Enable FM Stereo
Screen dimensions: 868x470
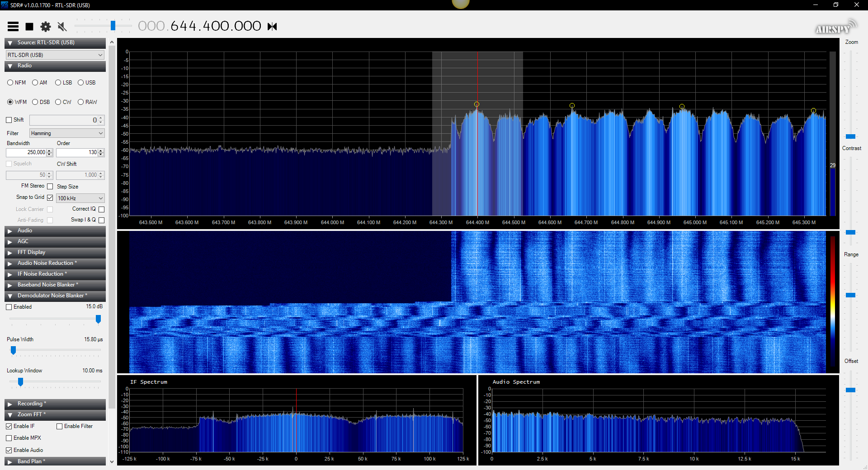tap(50, 186)
